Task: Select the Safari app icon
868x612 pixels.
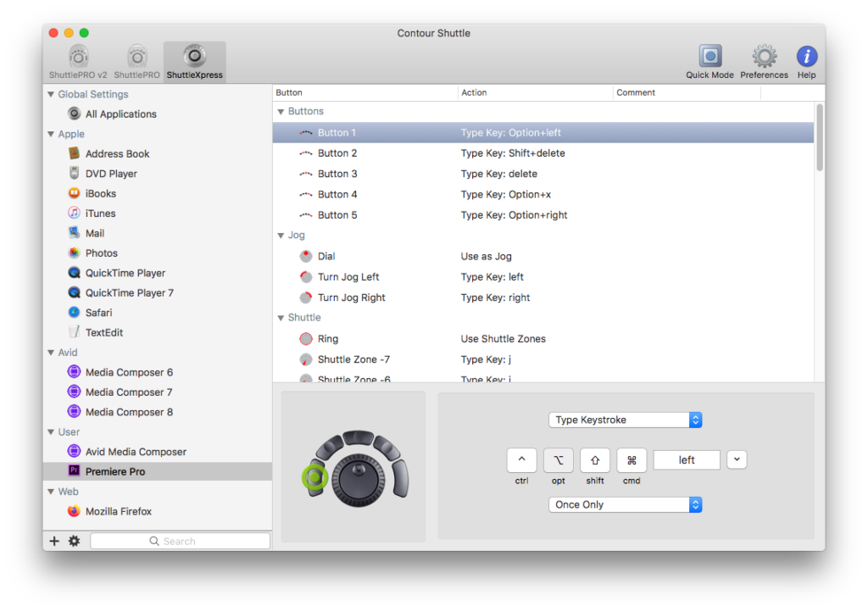Action: (x=75, y=312)
